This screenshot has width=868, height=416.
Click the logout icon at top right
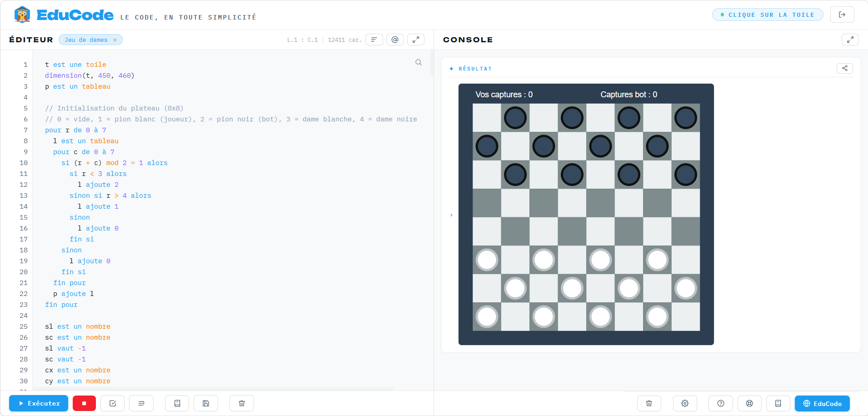coord(842,15)
